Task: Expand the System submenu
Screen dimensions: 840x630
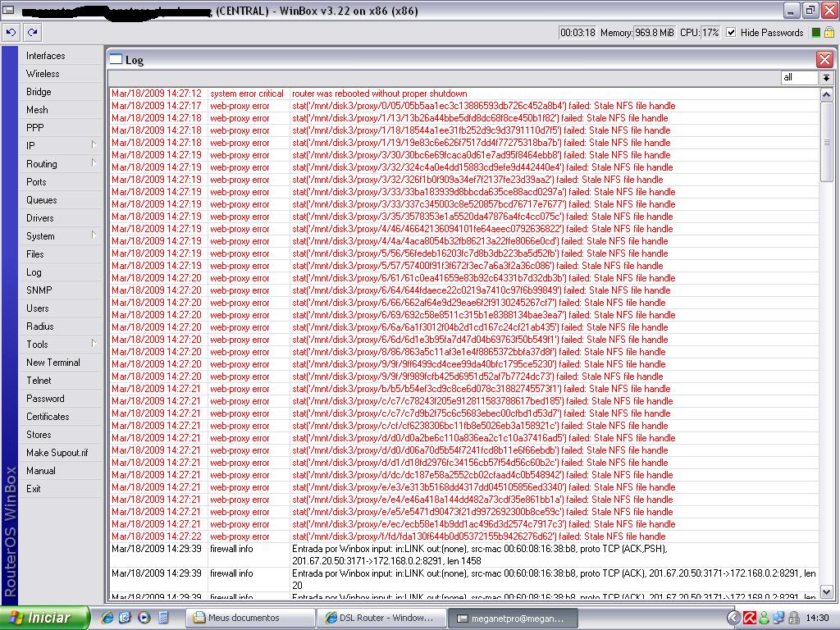Action: pos(94,235)
